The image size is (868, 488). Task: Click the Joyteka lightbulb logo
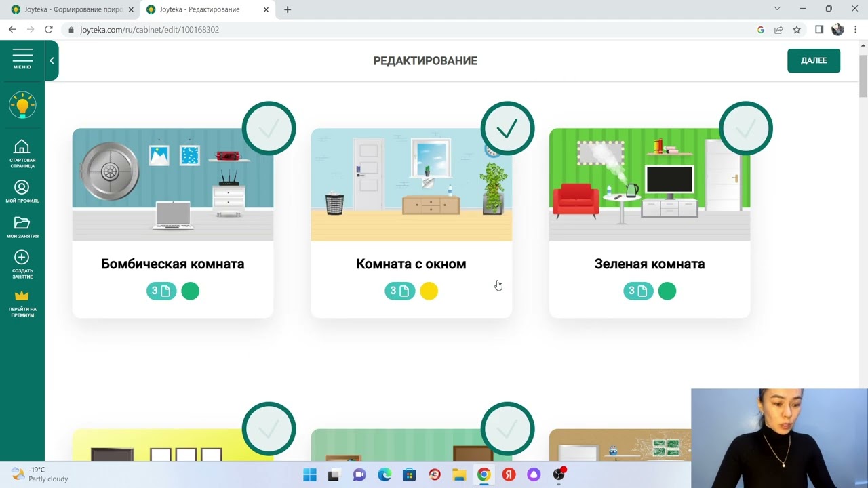[22, 105]
